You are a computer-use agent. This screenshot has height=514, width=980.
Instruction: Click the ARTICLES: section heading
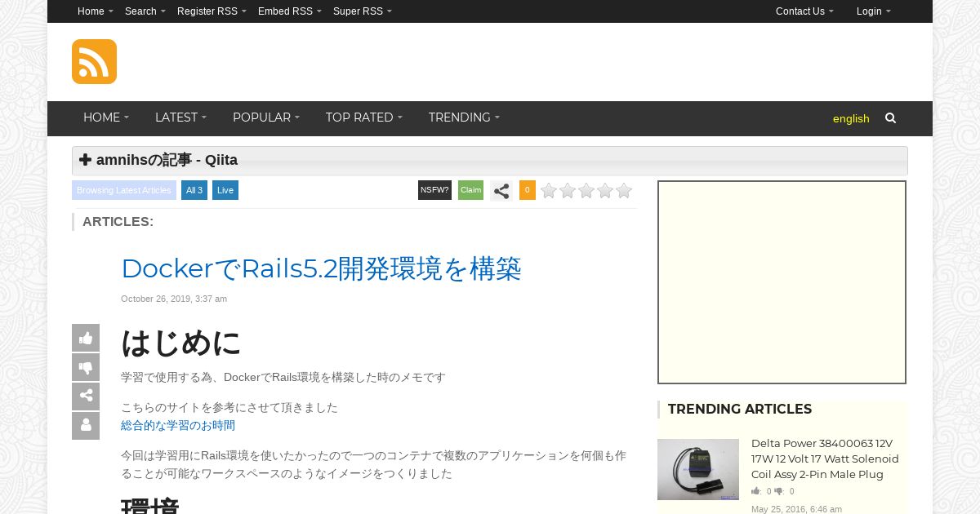tap(118, 221)
